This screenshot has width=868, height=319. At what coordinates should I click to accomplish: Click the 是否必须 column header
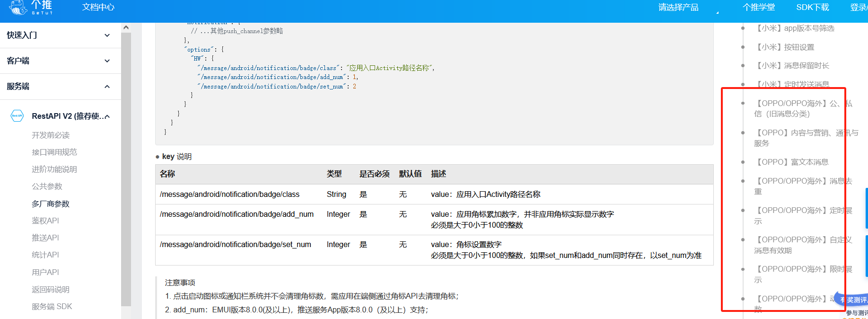[375, 174]
